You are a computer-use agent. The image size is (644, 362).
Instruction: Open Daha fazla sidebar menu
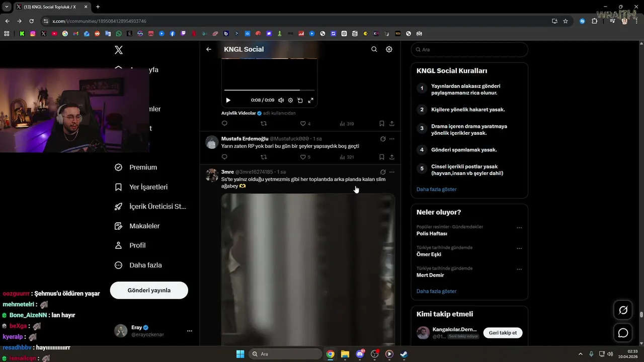coord(138,265)
